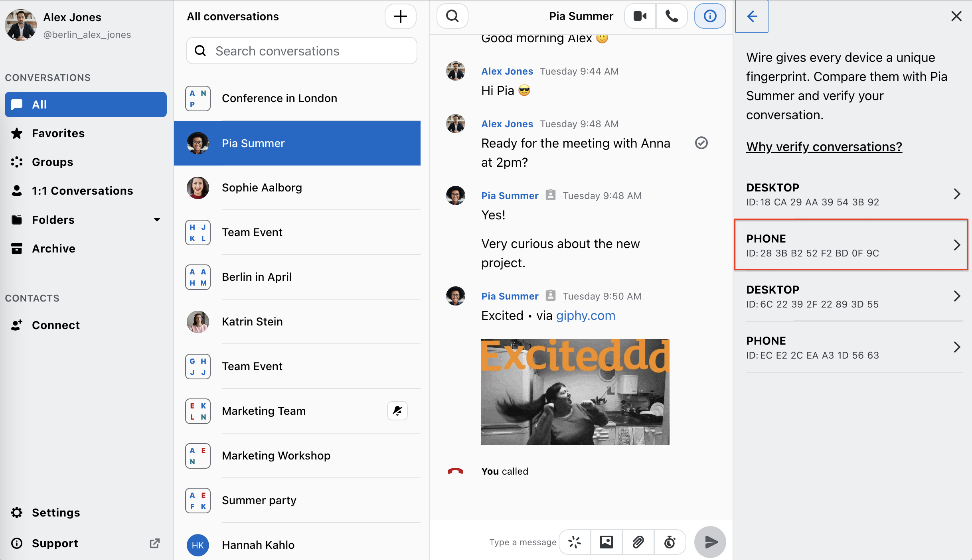Set a self-deleting message timer
Screen dimensions: 972x560
(670, 542)
